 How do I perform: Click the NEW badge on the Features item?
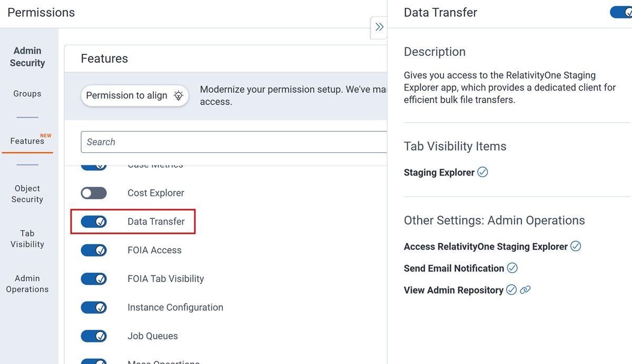click(46, 134)
